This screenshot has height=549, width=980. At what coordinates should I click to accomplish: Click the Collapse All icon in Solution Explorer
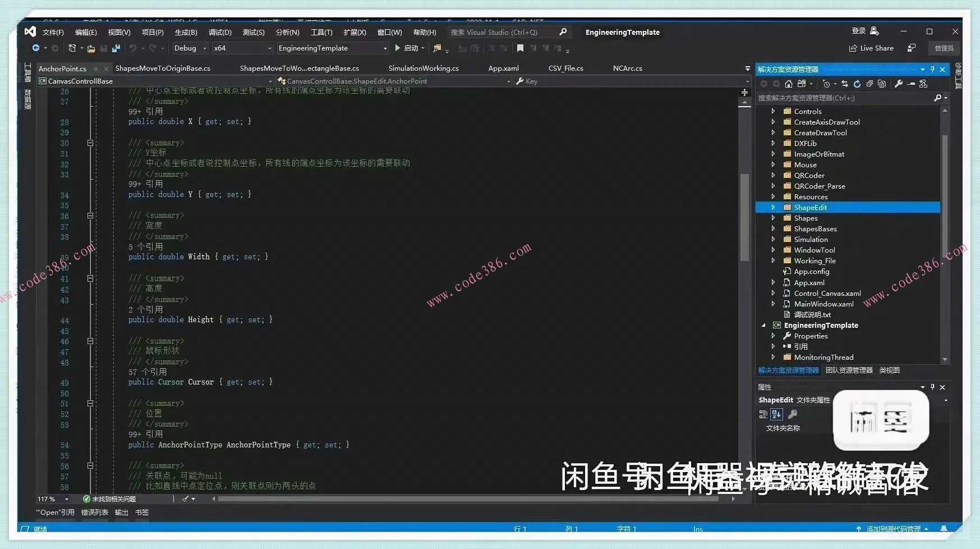pyautogui.click(x=869, y=84)
